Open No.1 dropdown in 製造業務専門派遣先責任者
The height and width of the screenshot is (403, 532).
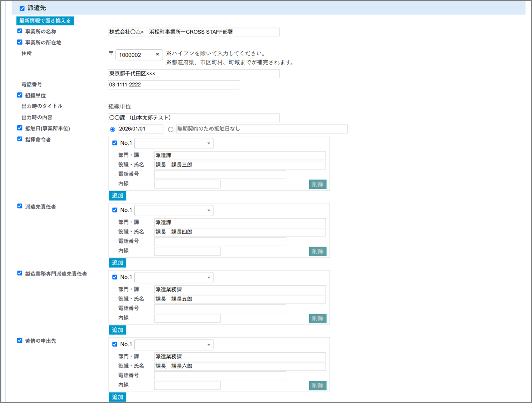(x=174, y=278)
